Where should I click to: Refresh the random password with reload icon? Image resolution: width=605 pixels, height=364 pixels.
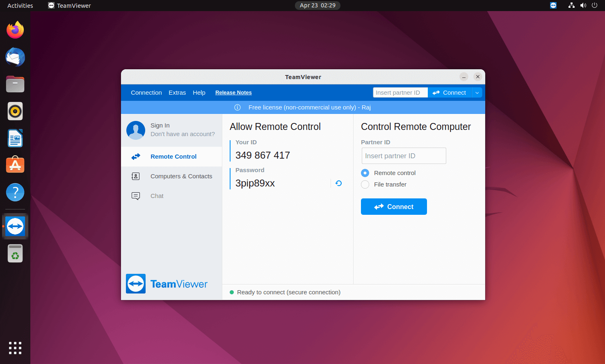click(x=338, y=183)
